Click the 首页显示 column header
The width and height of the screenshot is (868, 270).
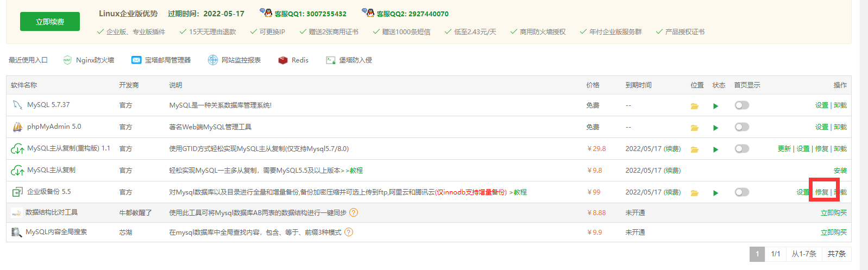click(747, 85)
